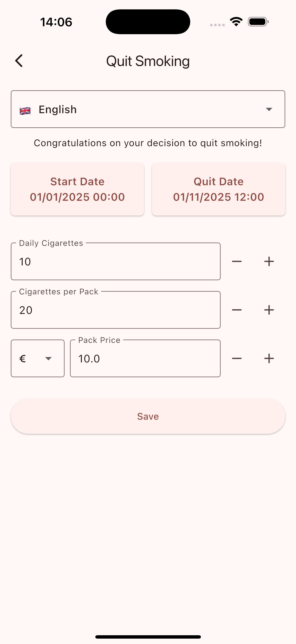This screenshot has height=644, width=296.
Task: Tap the back arrow icon
Action: coord(19,61)
